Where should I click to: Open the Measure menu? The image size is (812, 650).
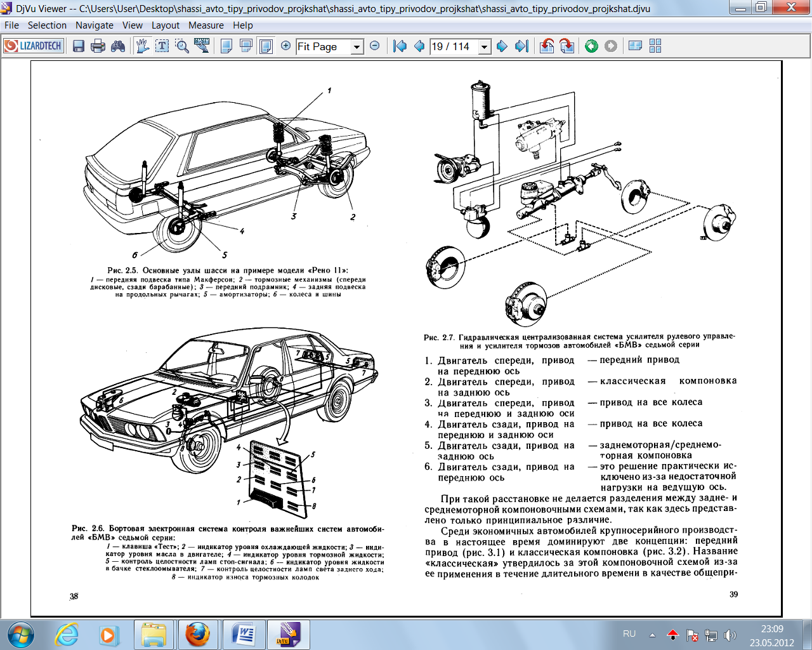pyautogui.click(x=206, y=25)
